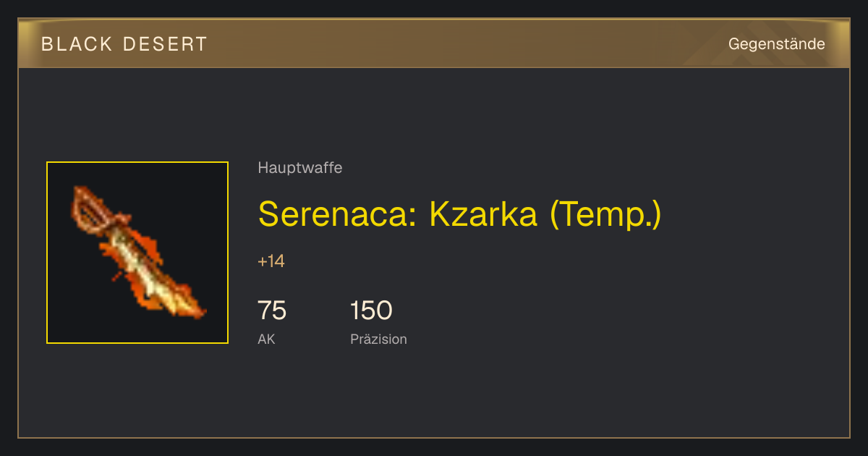Click the AK stat label
The image size is (868, 456).
point(266,339)
